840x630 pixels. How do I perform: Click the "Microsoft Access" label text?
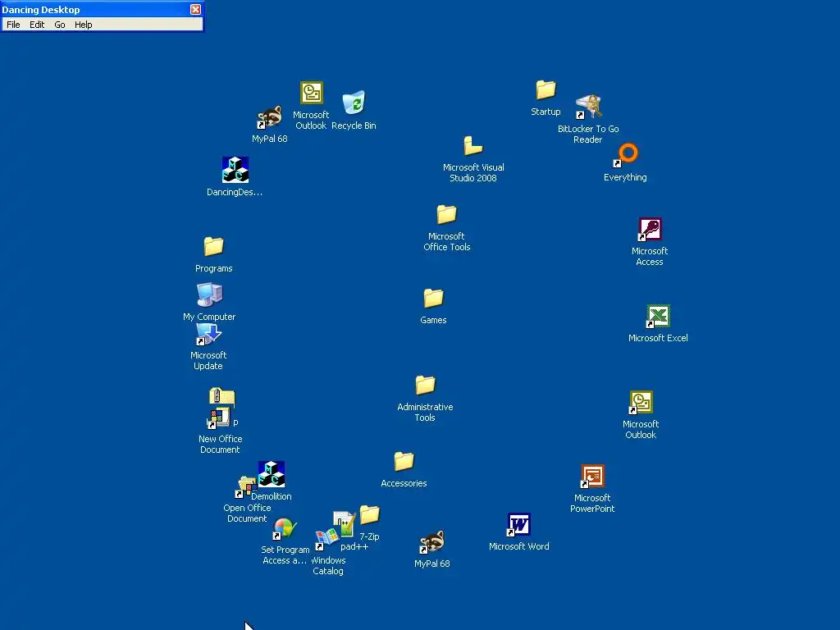pyautogui.click(x=650, y=256)
